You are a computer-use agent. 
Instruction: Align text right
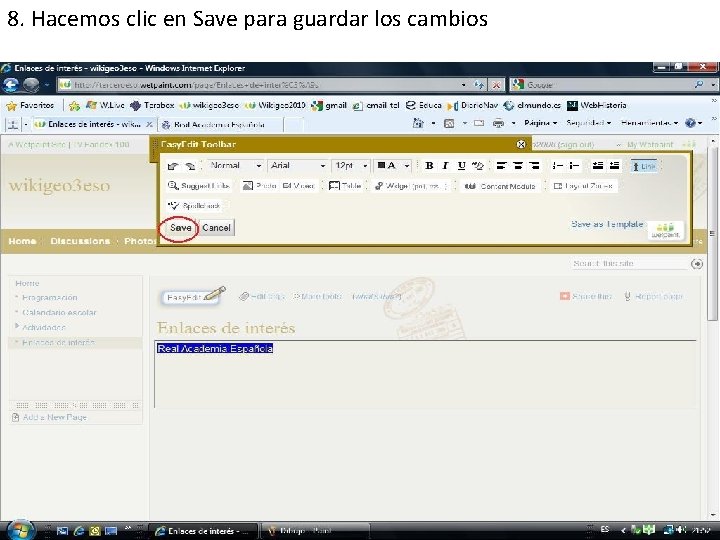[x=534, y=166]
